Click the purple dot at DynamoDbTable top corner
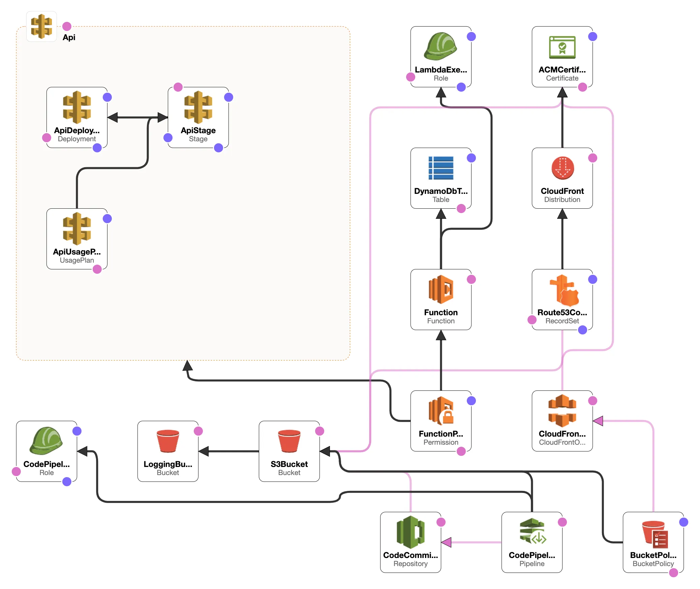700x589 pixels. click(471, 158)
